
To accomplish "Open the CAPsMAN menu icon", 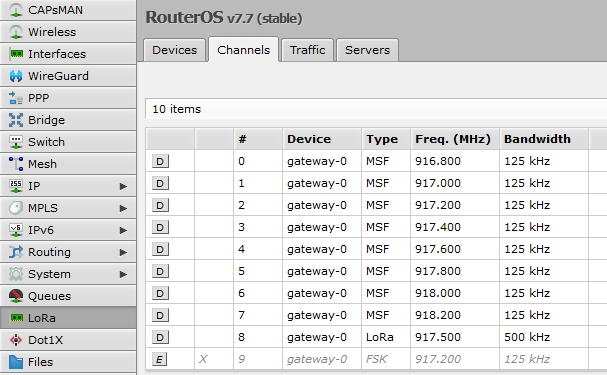I will (16, 10).
